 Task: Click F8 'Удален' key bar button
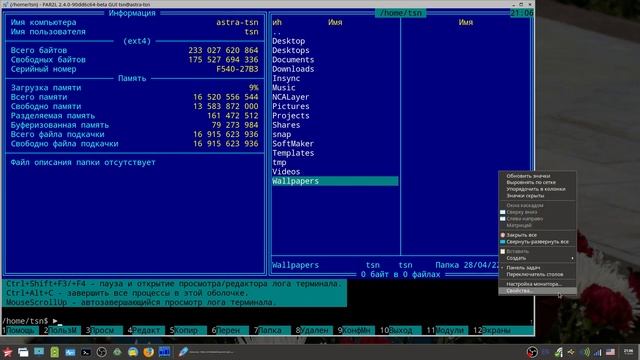click(x=314, y=330)
